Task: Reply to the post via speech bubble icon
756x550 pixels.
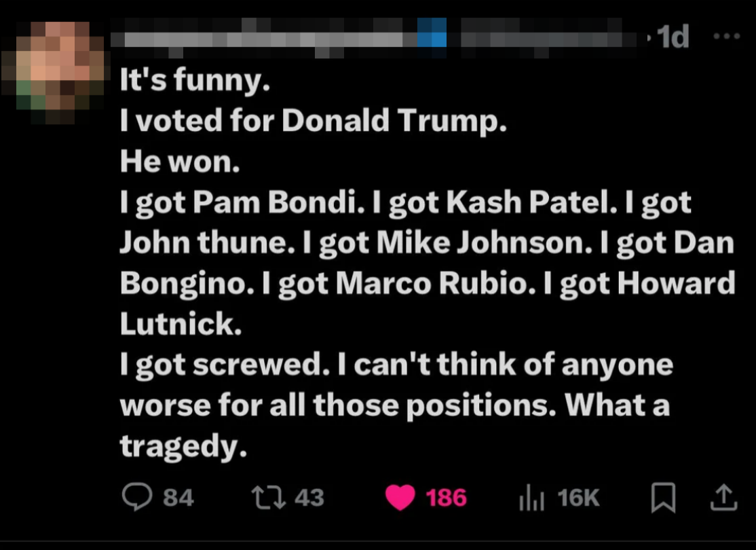Action: click(x=137, y=498)
